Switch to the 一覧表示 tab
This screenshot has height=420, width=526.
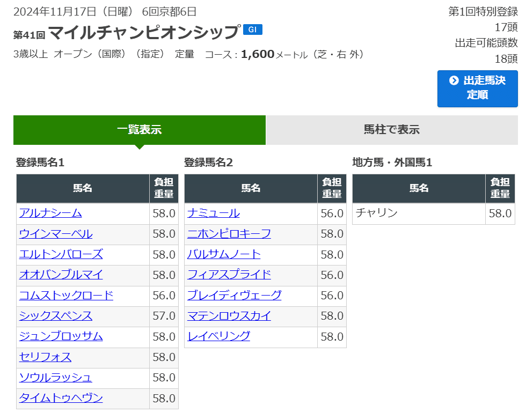(x=140, y=130)
